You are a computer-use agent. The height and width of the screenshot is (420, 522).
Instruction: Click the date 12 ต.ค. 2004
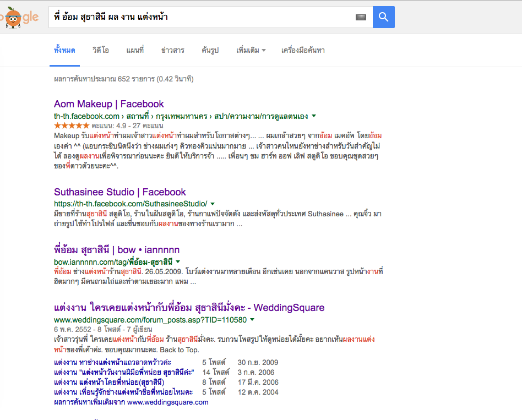pos(258,392)
